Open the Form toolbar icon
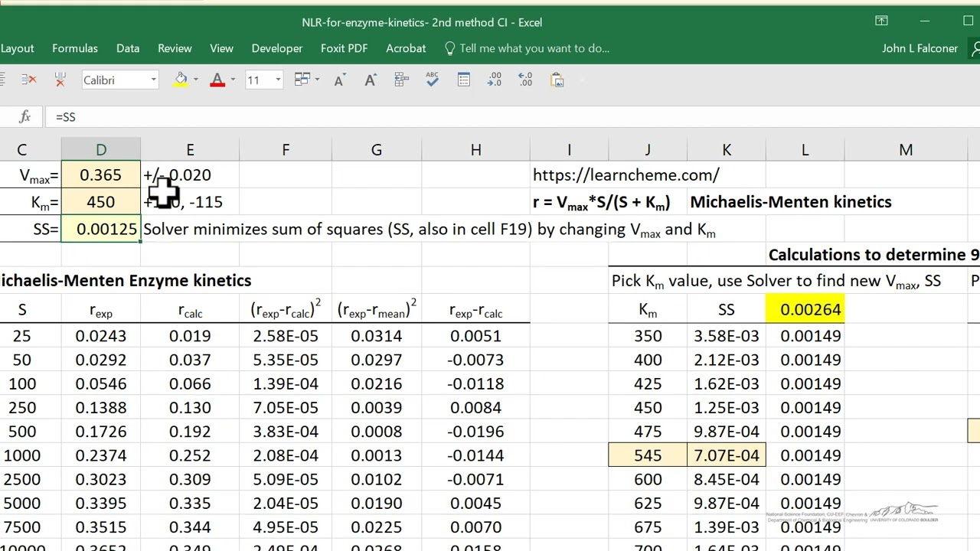980x551 pixels. coord(464,80)
